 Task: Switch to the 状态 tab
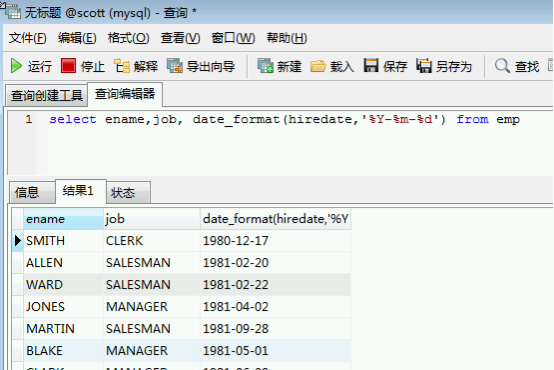[128, 193]
